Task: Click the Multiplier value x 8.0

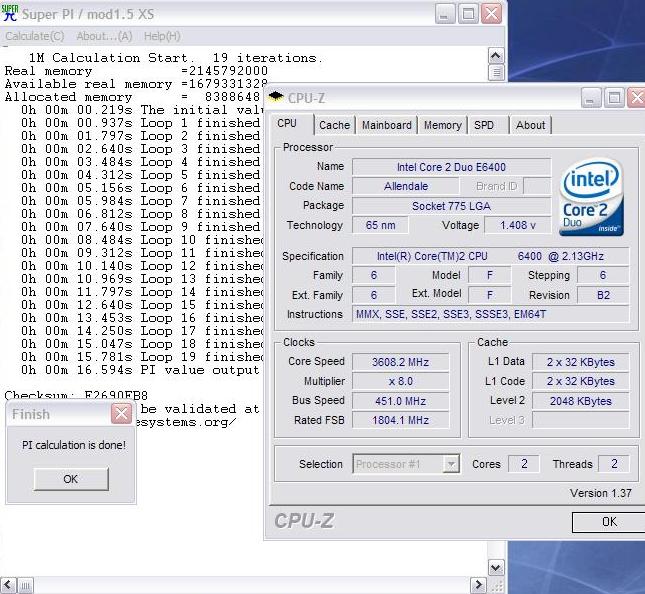Action: click(x=400, y=381)
